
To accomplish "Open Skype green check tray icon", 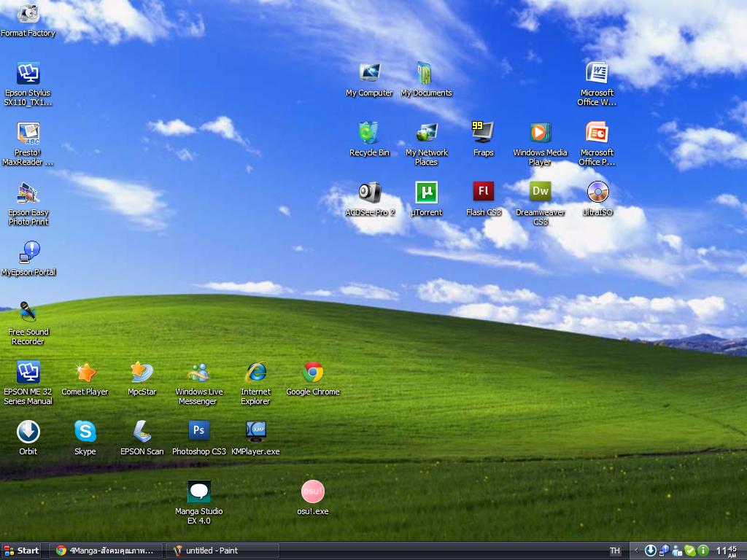I will point(690,551).
